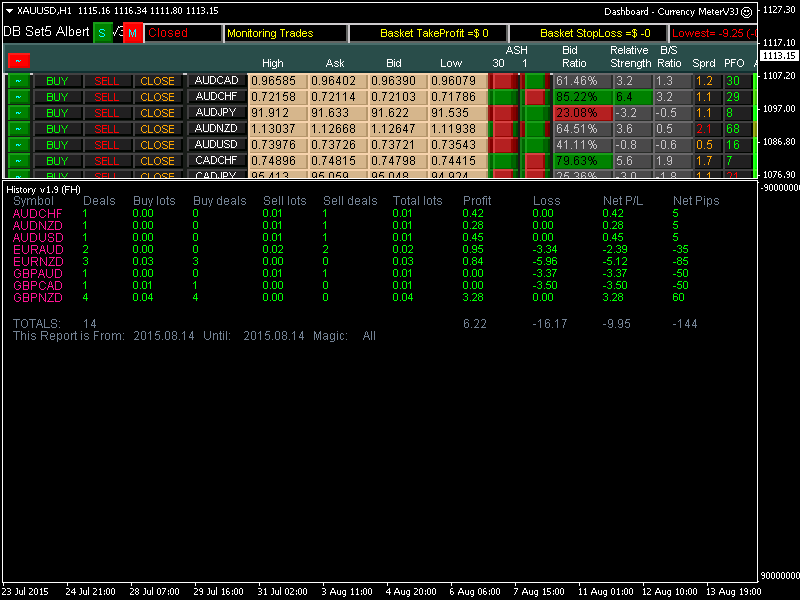This screenshot has height=600, width=800.
Task: Click the History v1.9 (FH) title
Action: tap(43, 190)
